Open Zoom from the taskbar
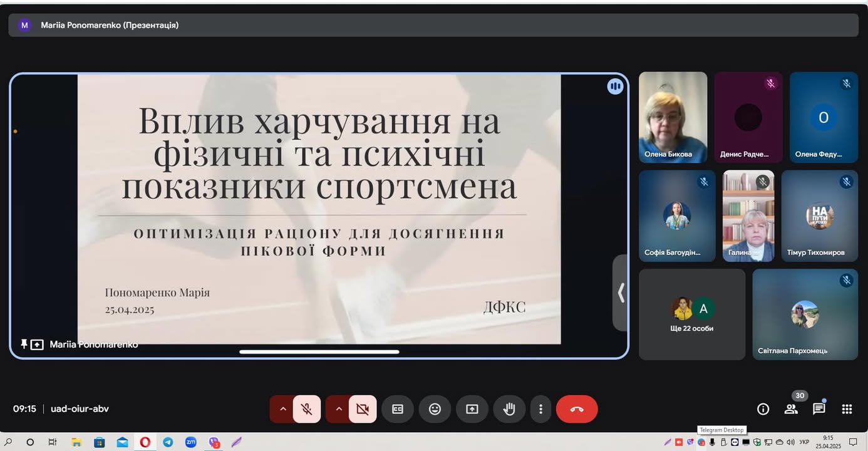868x451 pixels. 191,442
